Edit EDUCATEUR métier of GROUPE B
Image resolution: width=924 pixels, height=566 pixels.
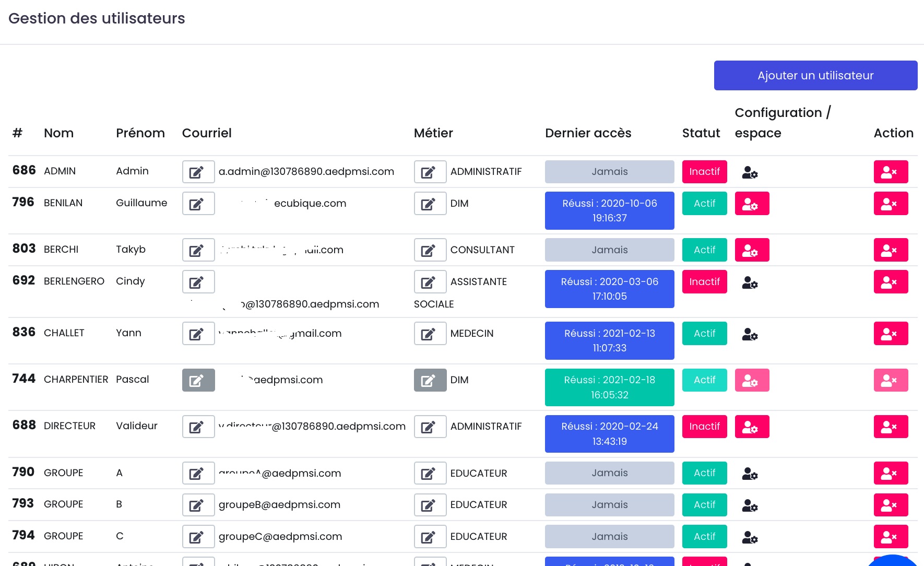coord(430,505)
